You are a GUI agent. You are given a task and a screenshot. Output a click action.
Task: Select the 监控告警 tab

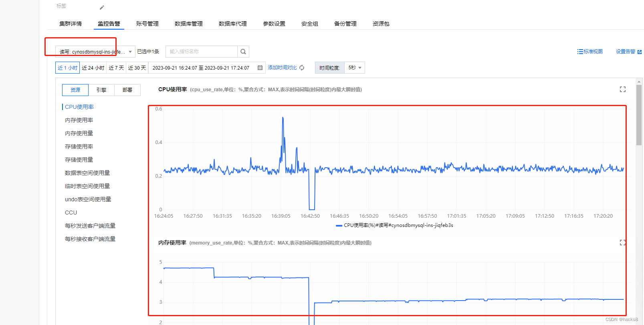(109, 24)
